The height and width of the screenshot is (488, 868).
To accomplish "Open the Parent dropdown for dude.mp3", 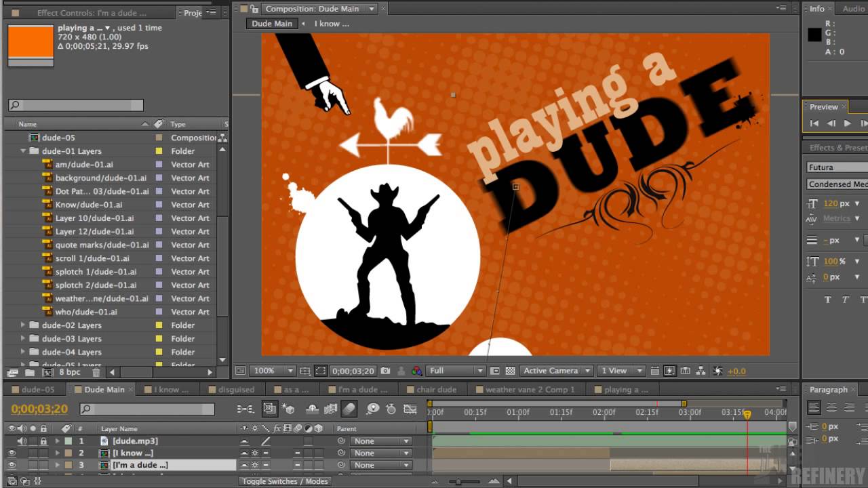I will 380,441.
